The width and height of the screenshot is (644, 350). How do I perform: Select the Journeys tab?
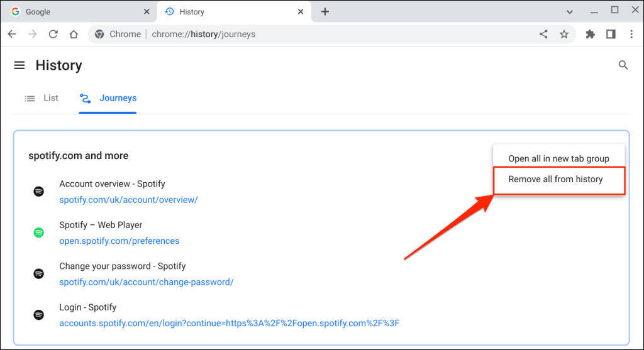(108, 98)
